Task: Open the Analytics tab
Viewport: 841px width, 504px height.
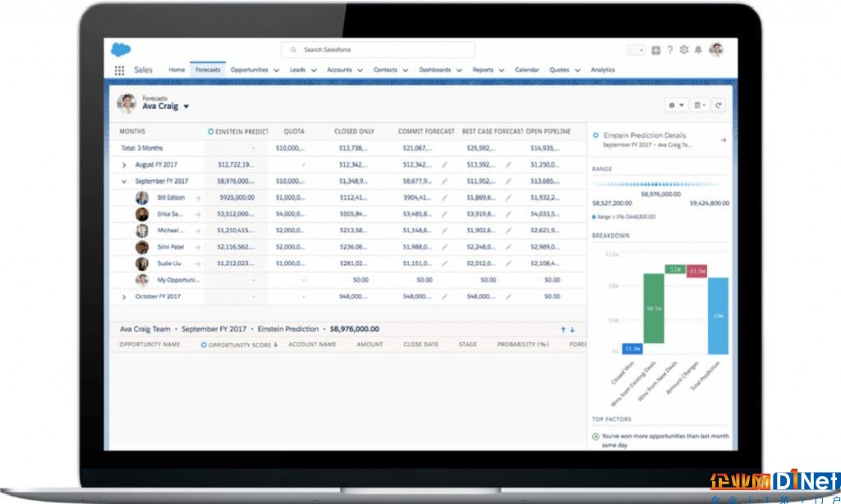Action: pyautogui.click(x=603, y=70)
